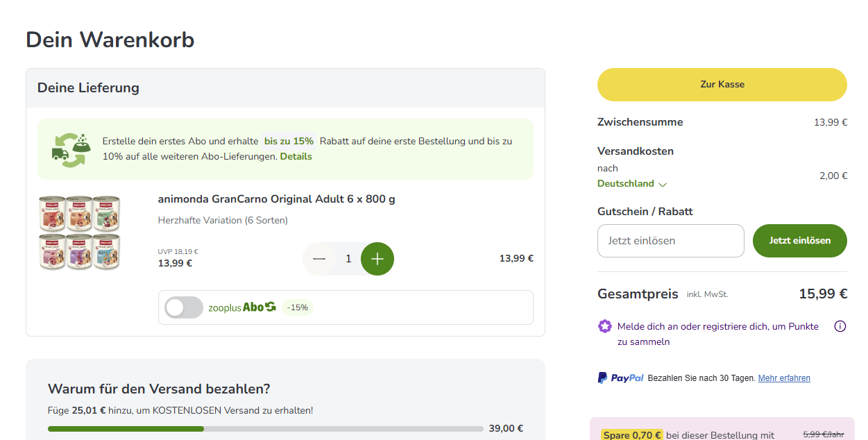Click the yellow Zur Kasse button

(x=722, y=85)
